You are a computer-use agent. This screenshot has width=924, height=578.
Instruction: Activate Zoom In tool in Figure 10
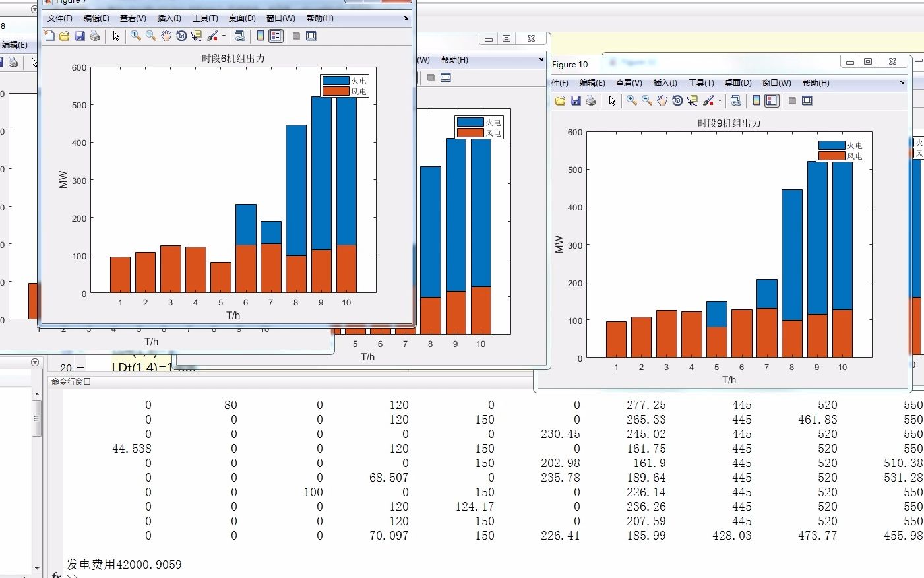click(x=632, y=100)
